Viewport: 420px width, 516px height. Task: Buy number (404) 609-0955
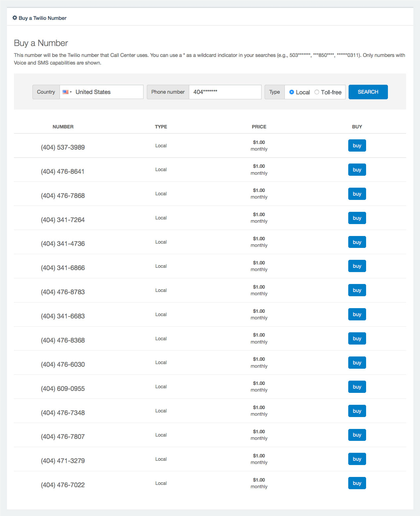357,387
